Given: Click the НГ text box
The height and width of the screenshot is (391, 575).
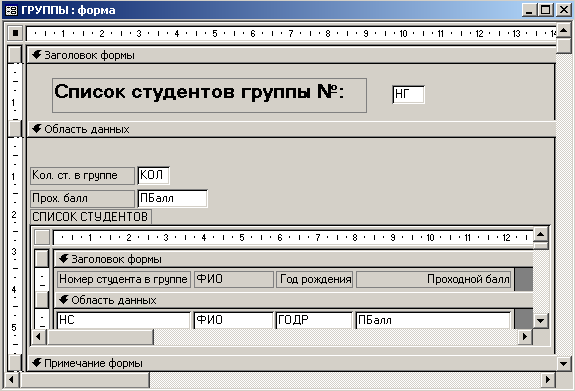Looking at the screenshot, I should [x=409, y=95].
